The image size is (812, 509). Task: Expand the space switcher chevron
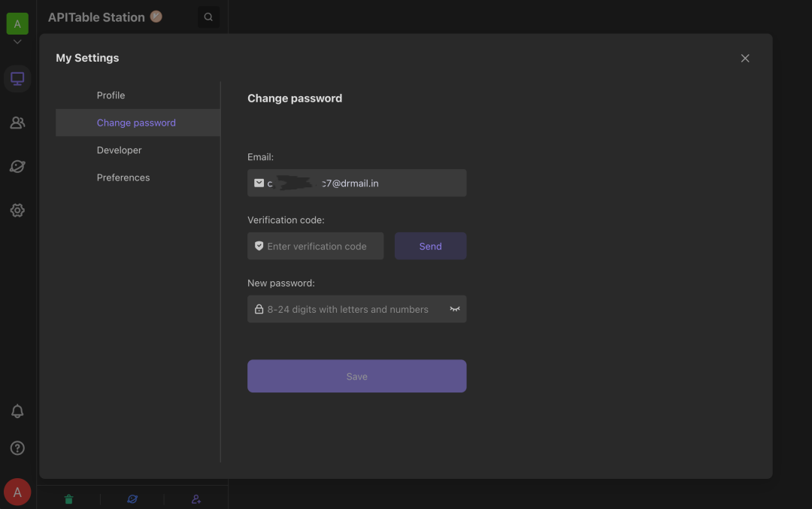click(x=17, y=42)
